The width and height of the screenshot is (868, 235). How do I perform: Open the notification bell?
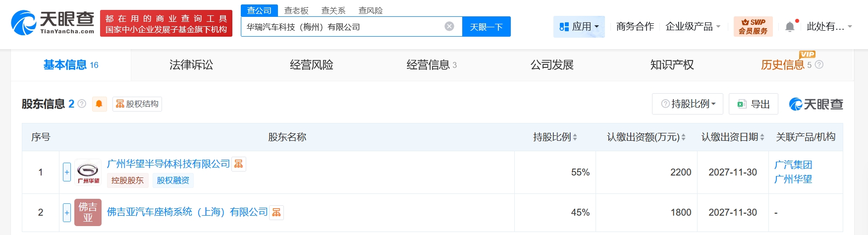point(790,27)
